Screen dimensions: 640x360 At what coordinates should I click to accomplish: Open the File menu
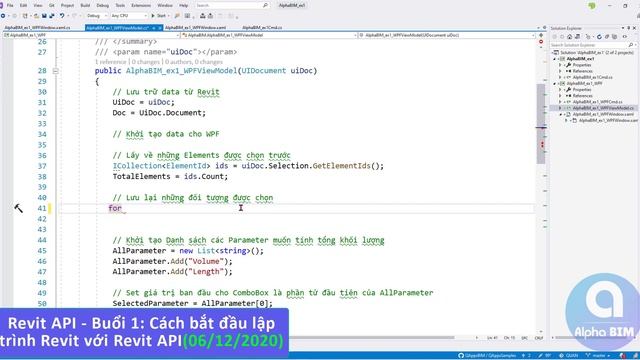pyautogui.click(x=10, y=5)
